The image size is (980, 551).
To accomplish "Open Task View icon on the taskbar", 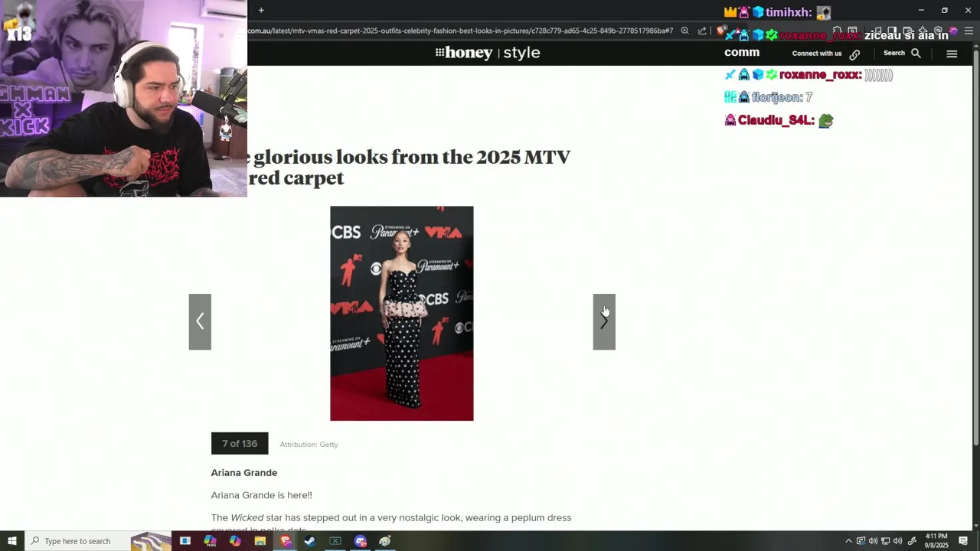I will (x=185, y=541).
